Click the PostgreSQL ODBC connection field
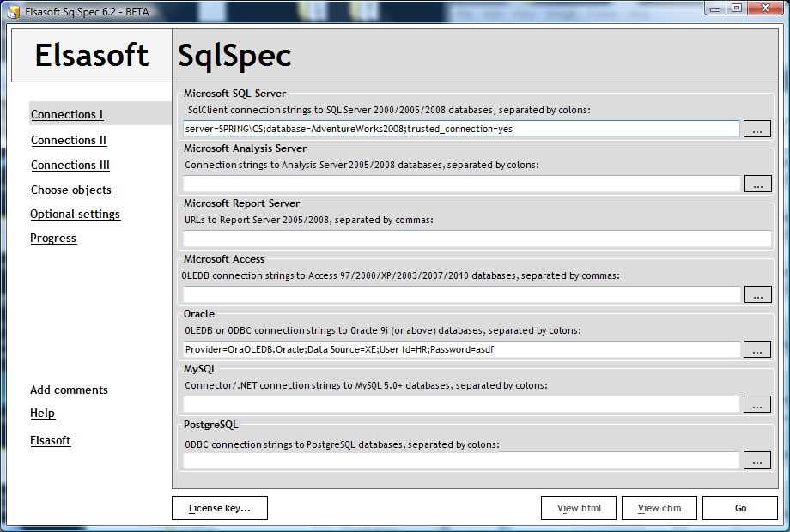Viewport: 790px width, 532px height. point(461,460)
